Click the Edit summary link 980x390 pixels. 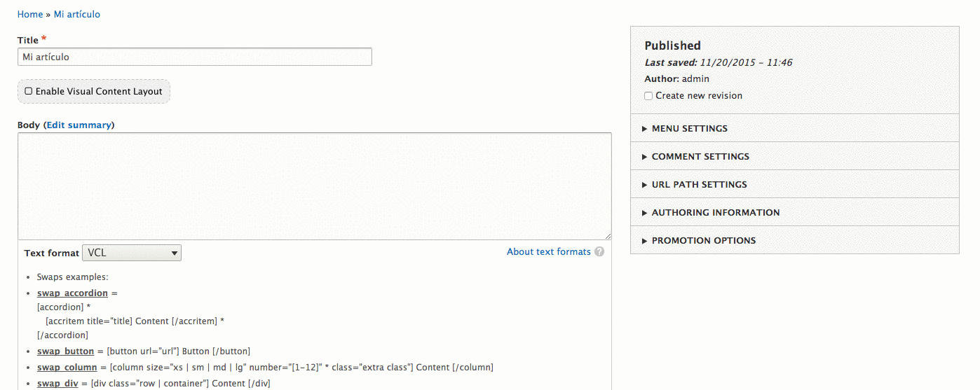79,125
